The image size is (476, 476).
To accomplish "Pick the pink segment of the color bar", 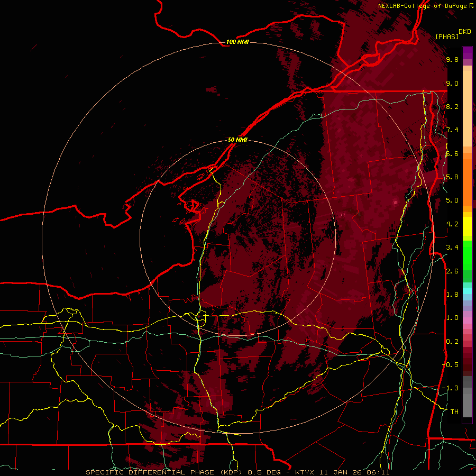I will (x=467, y=321).
